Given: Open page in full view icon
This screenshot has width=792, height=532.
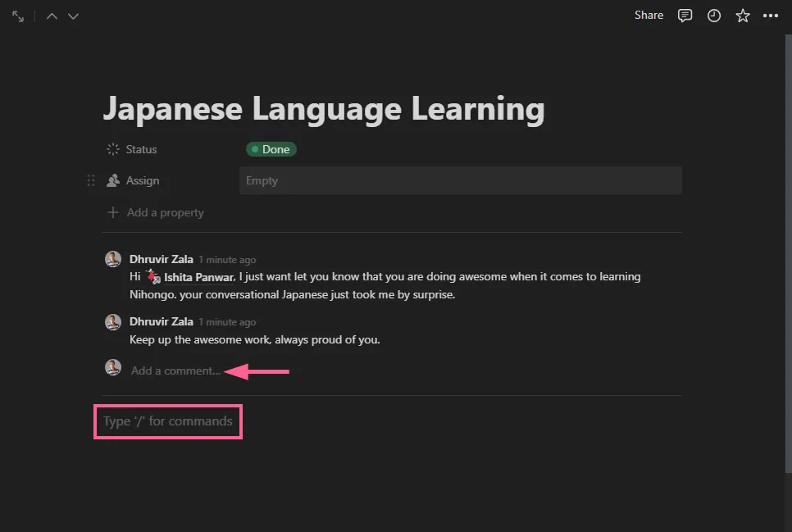Looking at the screenshot, I should pos(18,16).
